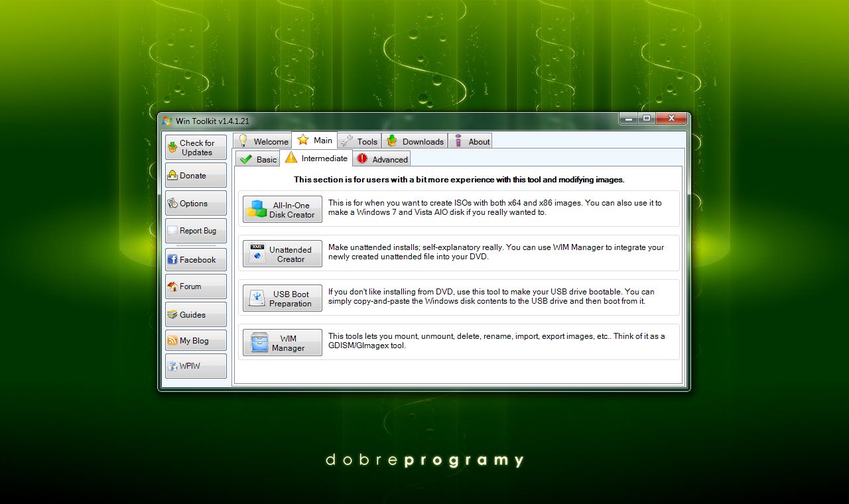This screenshot has width=849, height=504.
Task: Open the WPIW sidebar button
Action: [196, 366]
